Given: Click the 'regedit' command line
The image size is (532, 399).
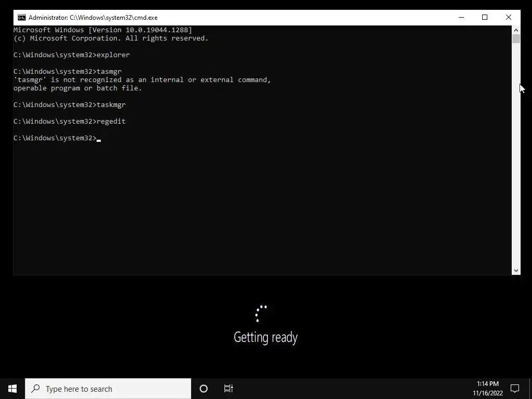Looking at the screenshot, I should 70,122.
